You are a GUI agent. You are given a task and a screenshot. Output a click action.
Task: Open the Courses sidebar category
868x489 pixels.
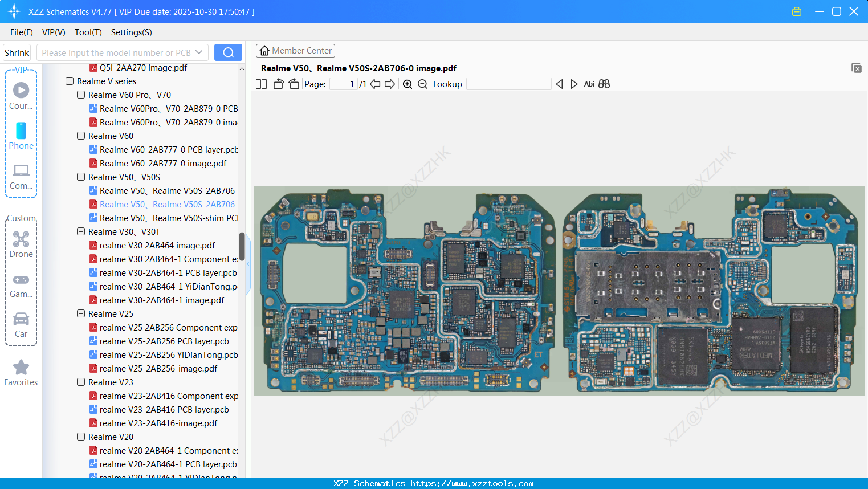tap(21, 96)
